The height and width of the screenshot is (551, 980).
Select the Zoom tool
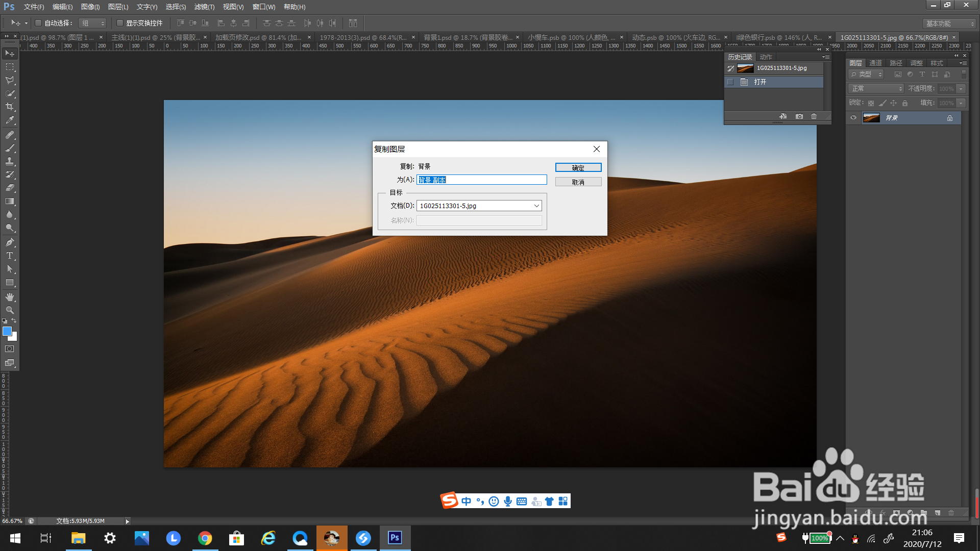[10, 310]
